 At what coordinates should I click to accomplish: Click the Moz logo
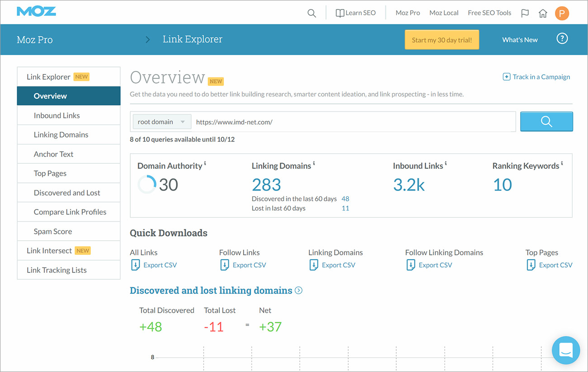point(36,11)
